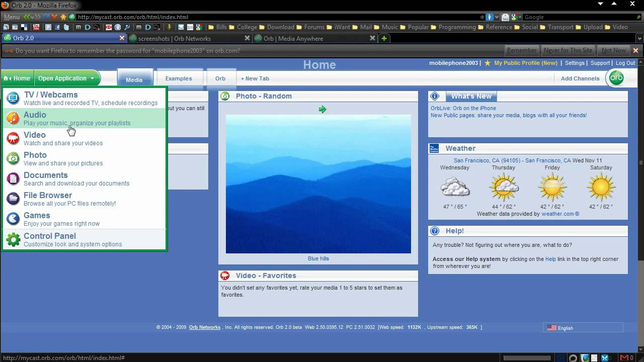Switch to Orb | Media Anywhere browser tab

(x=315, y=38)
